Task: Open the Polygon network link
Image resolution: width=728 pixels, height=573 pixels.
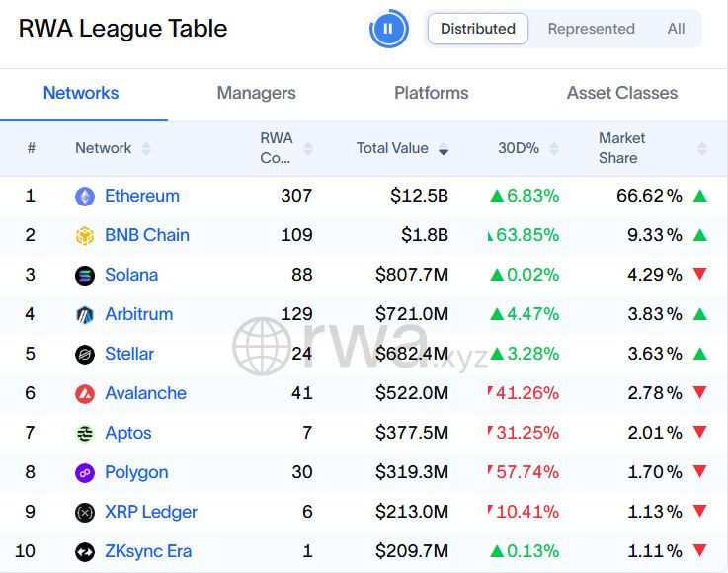Action: point(136,472)
